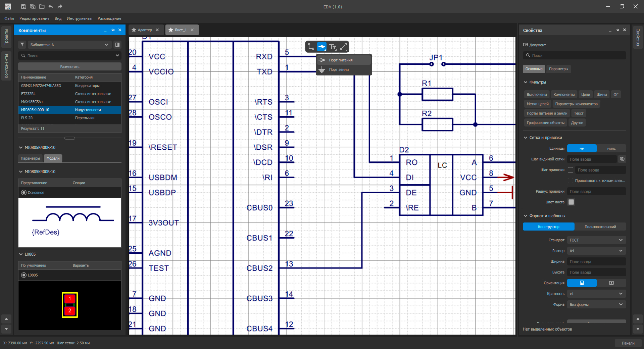Open the Форма Без формы dropdown
The height and width of the screenshot is (349, 644).
[597, 304]
